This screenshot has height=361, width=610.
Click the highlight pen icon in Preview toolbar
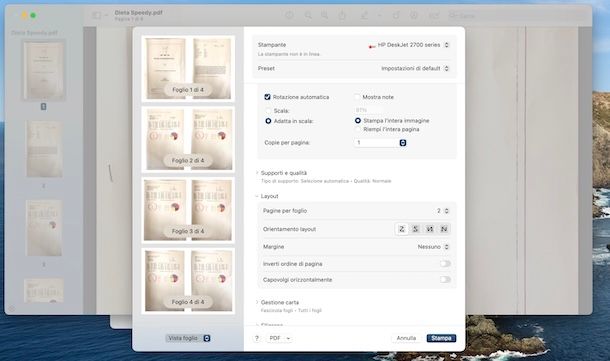pos(364,15)
